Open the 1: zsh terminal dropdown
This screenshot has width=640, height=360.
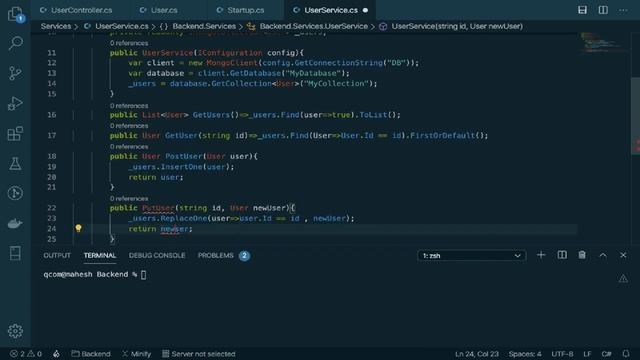click(x=471, y=256)
